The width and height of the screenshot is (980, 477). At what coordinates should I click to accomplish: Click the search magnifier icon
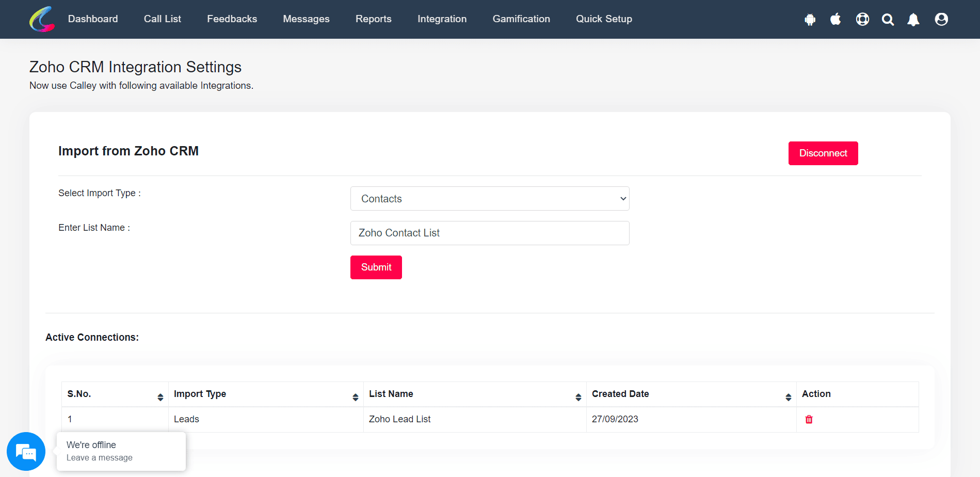click(888, 20)
